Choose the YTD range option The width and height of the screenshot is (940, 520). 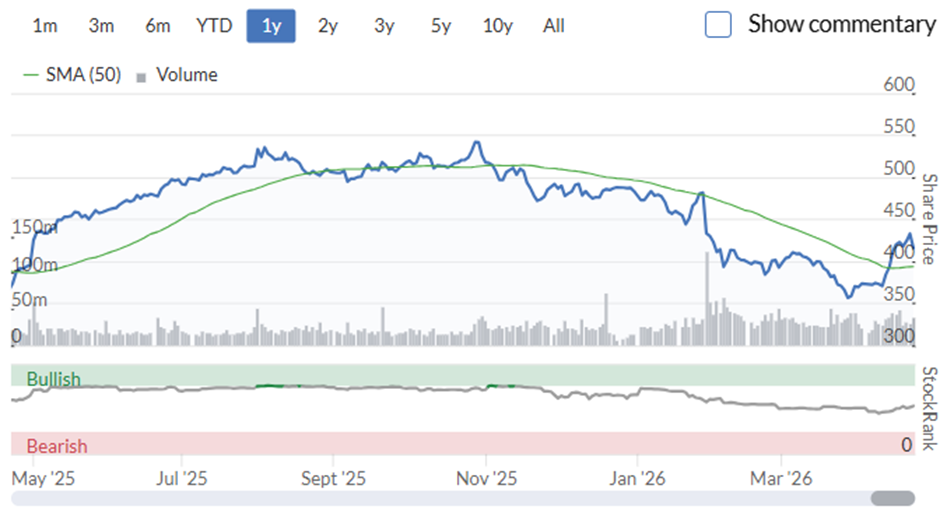pos(214,26)
